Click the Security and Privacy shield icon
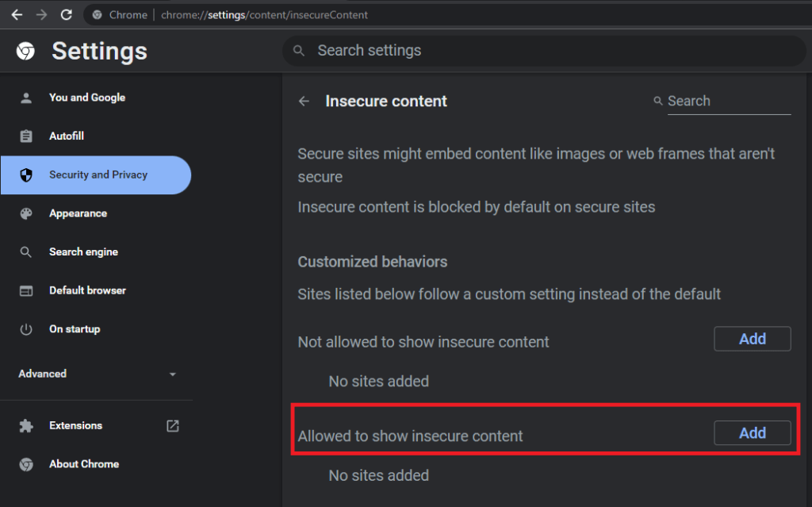The height and width of the screenshot is (507, 812). (26, 175)
